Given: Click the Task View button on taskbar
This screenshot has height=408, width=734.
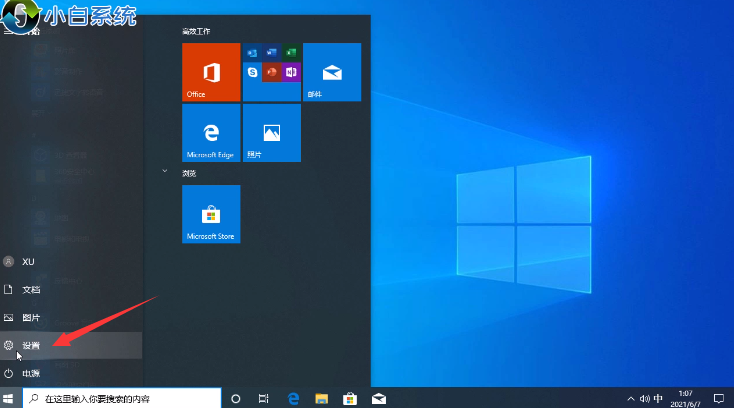Looking at the screenshot, I should click(x=263, y=398).
